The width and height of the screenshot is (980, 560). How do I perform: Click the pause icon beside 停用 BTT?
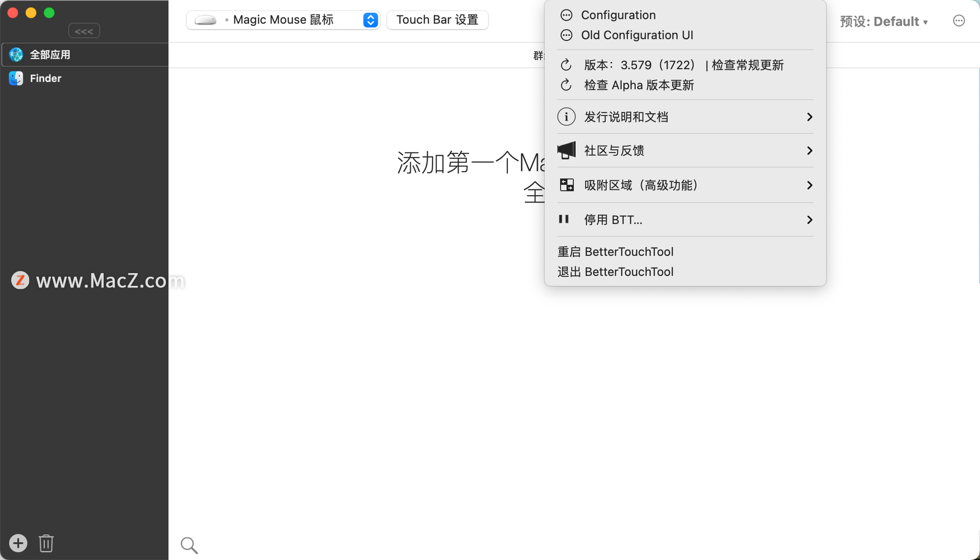pos(563,219)
